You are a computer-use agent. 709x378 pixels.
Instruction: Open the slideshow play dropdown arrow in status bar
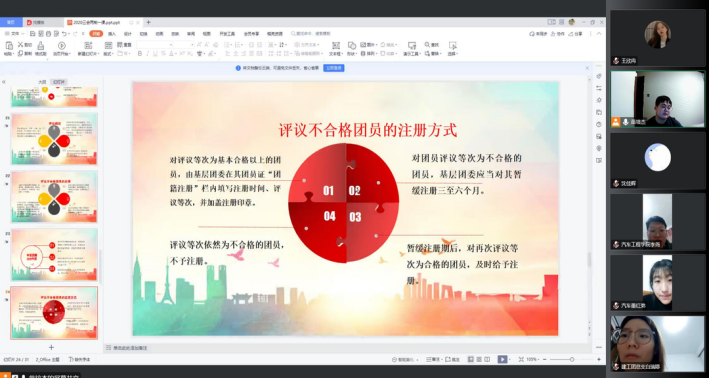[510, 359]
